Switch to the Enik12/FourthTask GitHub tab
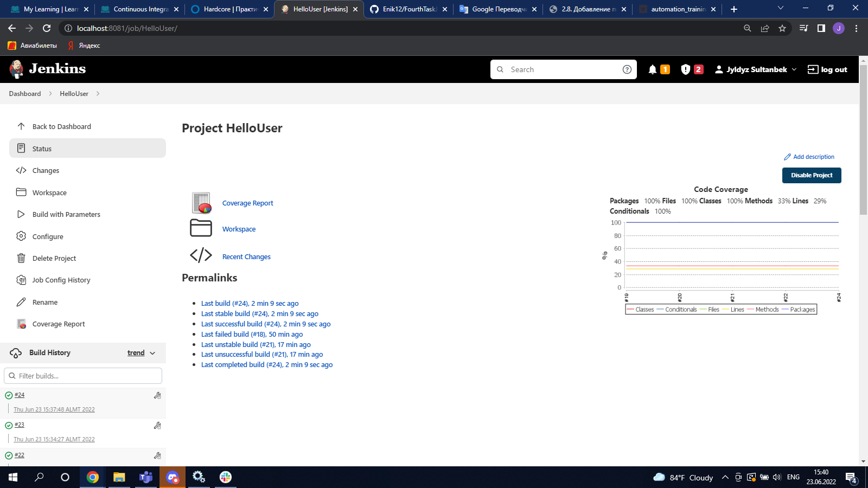Viewport: 868px width, 488px height. pos(409,9)
